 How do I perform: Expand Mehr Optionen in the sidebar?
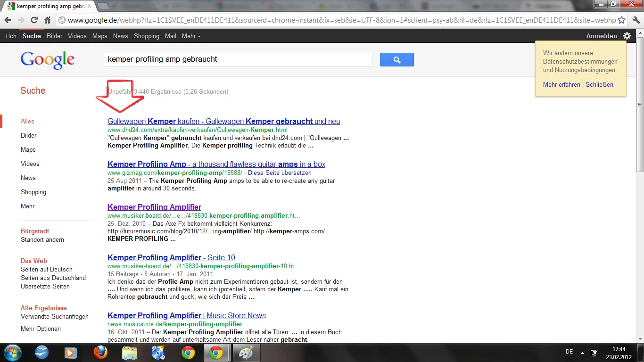tap(41, 329)
